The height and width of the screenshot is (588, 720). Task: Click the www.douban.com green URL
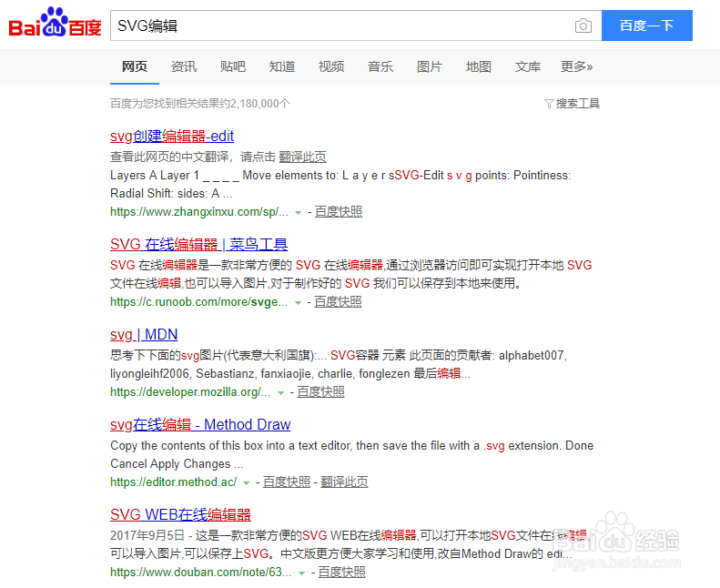[x=200, y=572]
